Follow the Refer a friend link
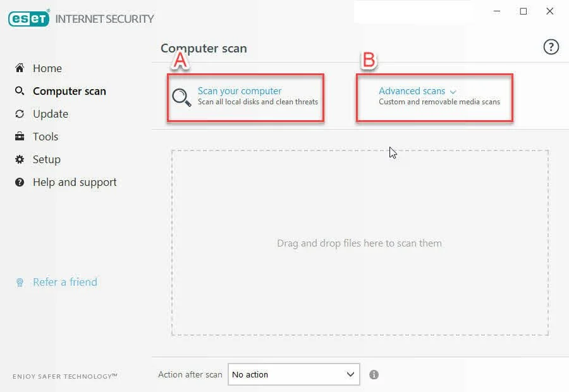Screen dimensions: 569x392 (65, 282)
